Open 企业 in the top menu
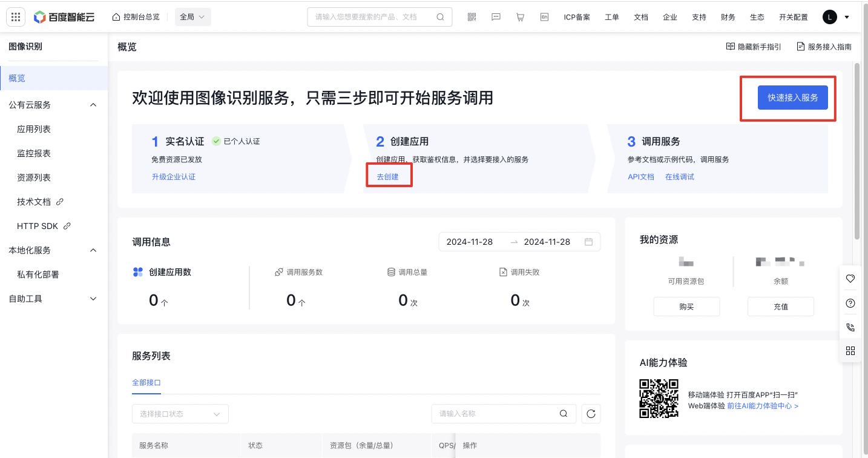 tap(670, 17)
